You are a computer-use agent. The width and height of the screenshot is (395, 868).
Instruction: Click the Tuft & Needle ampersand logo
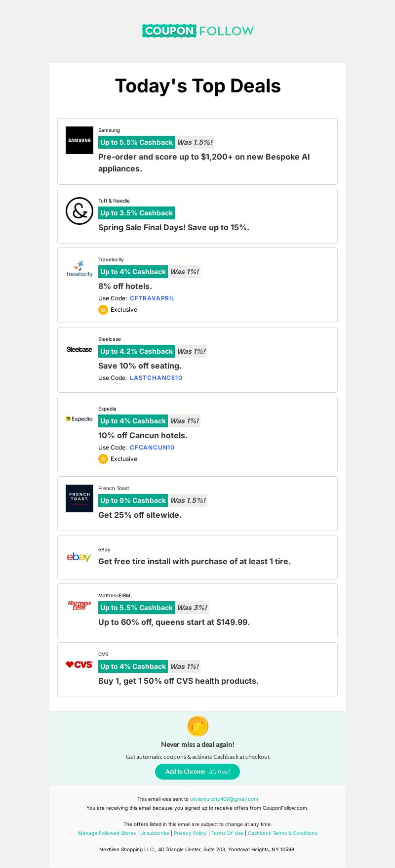click(79, 211)
